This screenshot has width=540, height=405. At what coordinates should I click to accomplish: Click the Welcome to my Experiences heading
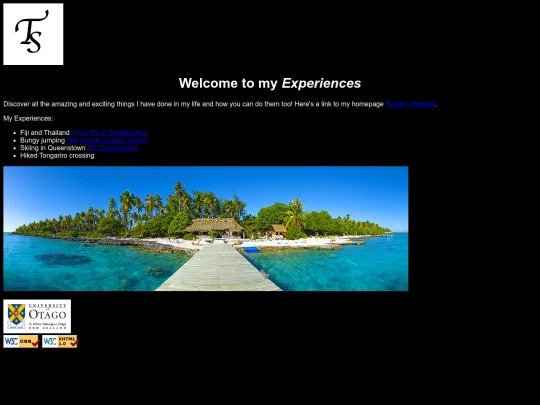point(270,83)
